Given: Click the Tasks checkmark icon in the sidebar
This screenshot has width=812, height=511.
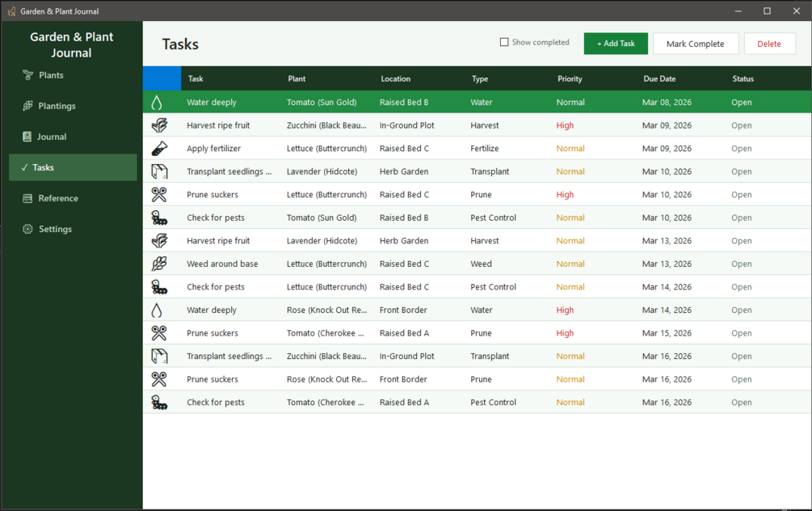Looking at the screenshot, I should tap(24, 167).
